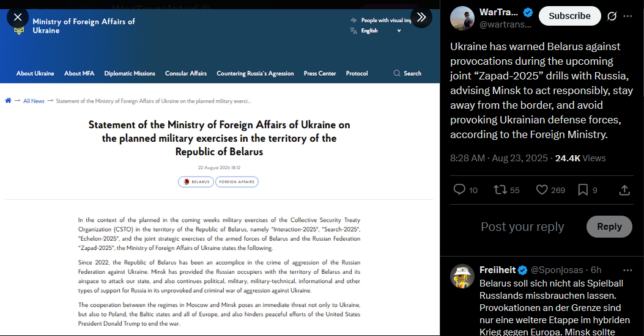Open the @wartrans... handle
Viewport: 644px width, 336px height.
coord(505,24)
